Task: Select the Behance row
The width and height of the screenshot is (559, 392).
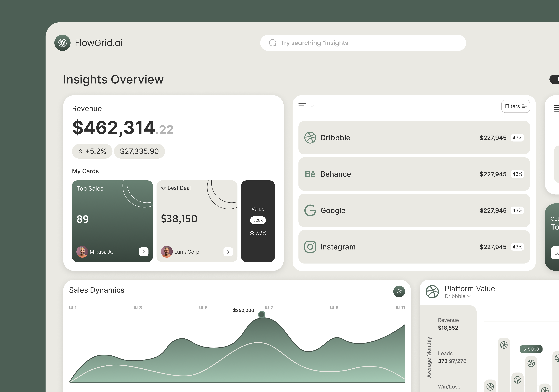Action: pos(414,174)
